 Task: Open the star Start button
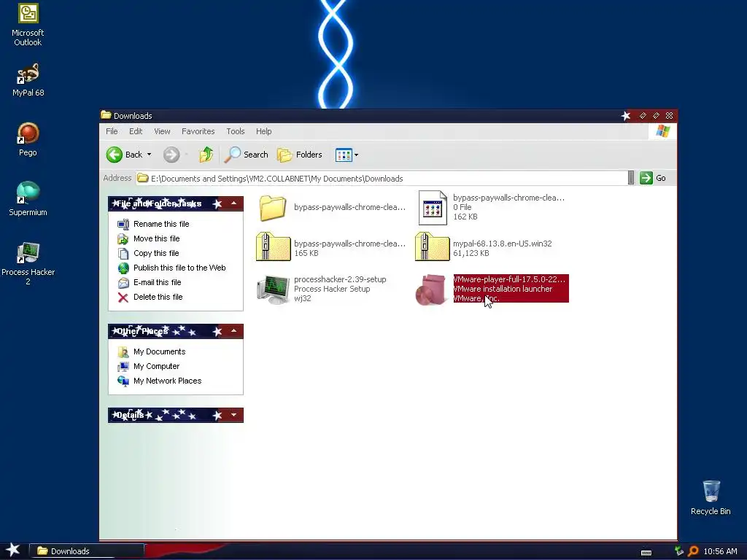pos(13,550)
